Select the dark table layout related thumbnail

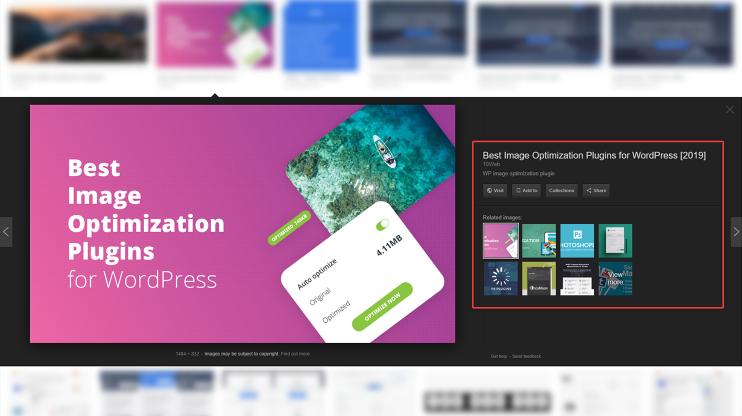[577, 279]
